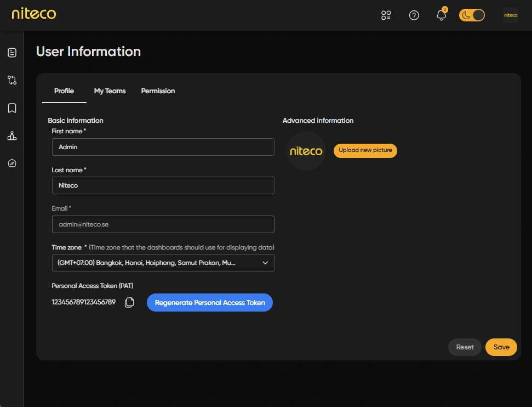The image size is (532, 407).
Task: Open the bookmark icon in the sidebar
Action: (x=12, y=108)
